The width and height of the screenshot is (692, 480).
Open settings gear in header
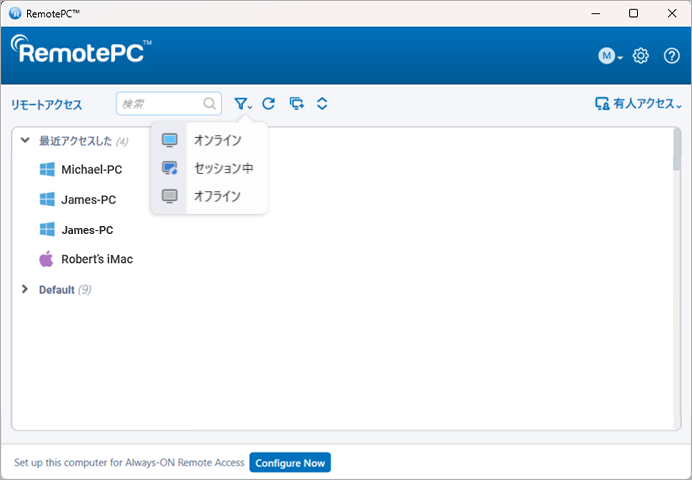[640, 56]
